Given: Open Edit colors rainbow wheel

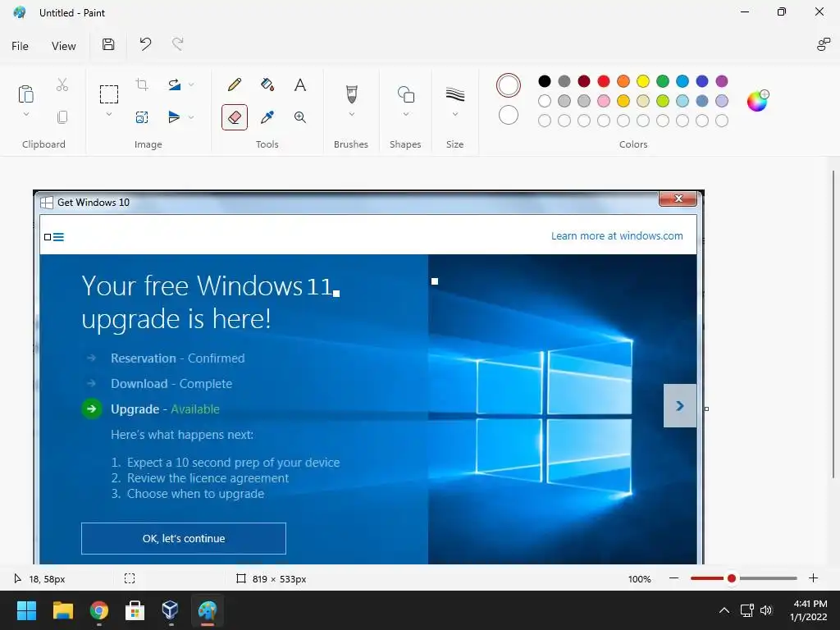Looking at the screenshot, I should 757,101.
